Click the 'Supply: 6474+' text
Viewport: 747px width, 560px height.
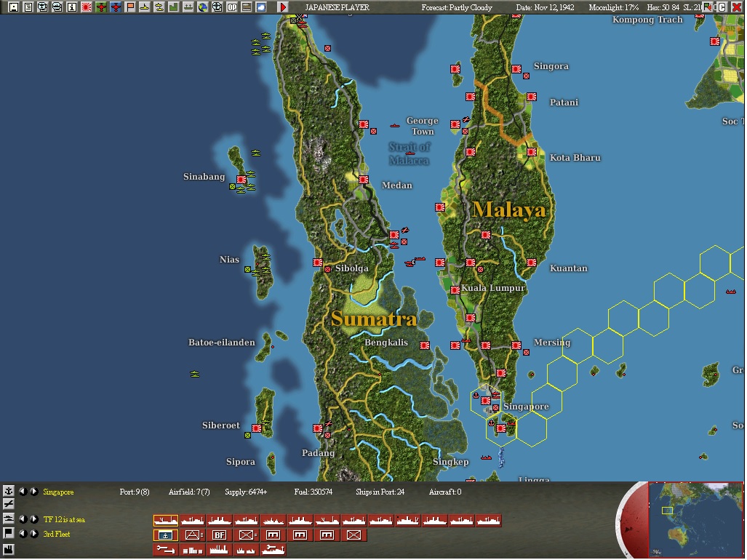coord(246,492)
